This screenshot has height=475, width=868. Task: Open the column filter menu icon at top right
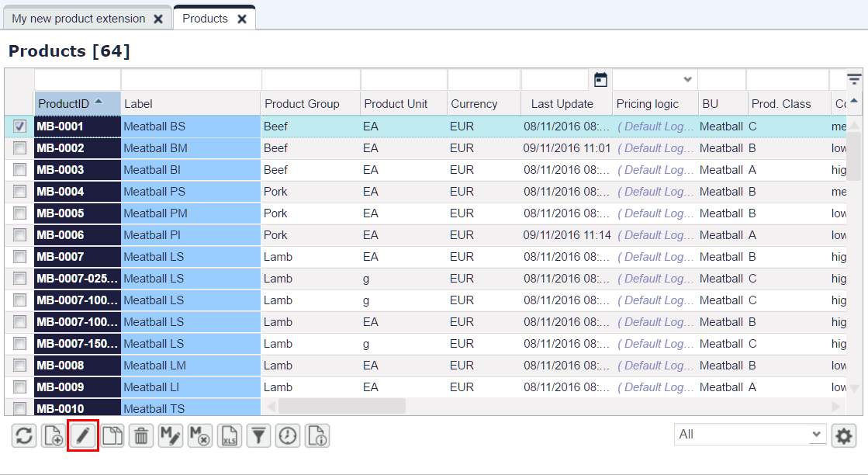tap(854, 79)
